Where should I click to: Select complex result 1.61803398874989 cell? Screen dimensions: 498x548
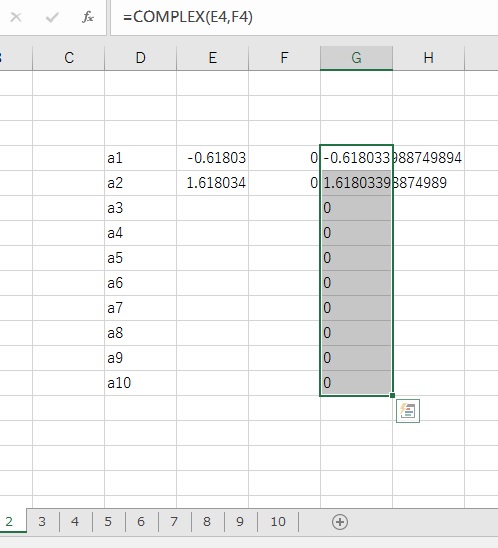[x=356, y=183]
